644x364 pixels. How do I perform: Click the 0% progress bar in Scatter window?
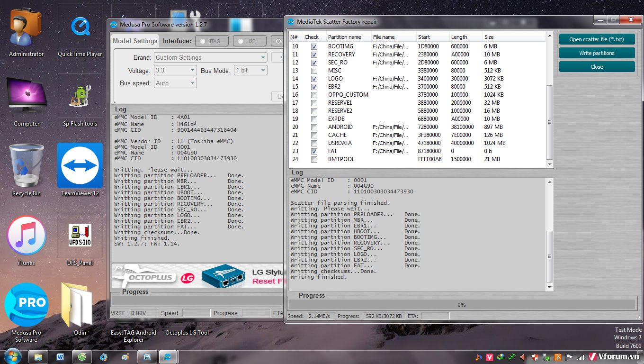click(x=462, y=305)
